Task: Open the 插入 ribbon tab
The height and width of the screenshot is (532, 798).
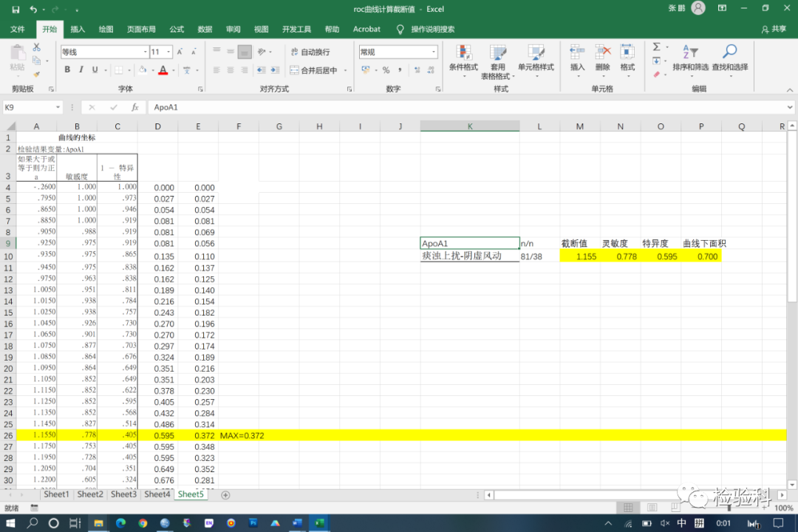Action: pos(78,30)
